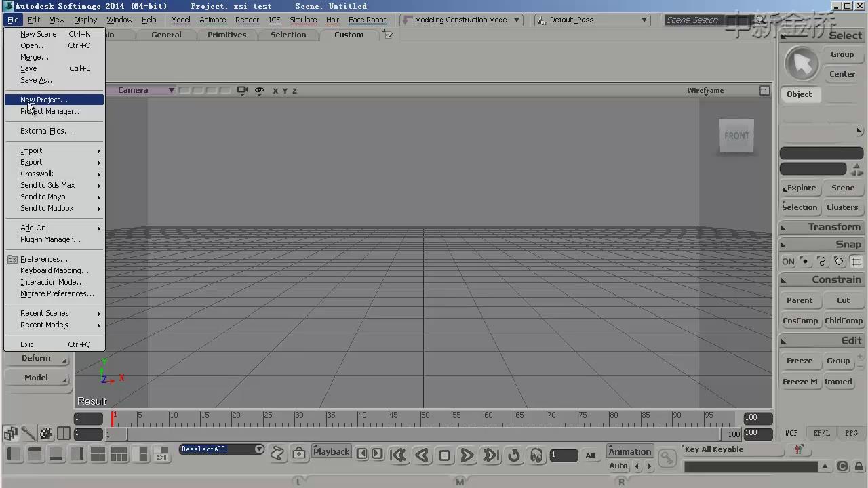Play animation backward
The image size is (868, 488).
click(x=422, y=455)
